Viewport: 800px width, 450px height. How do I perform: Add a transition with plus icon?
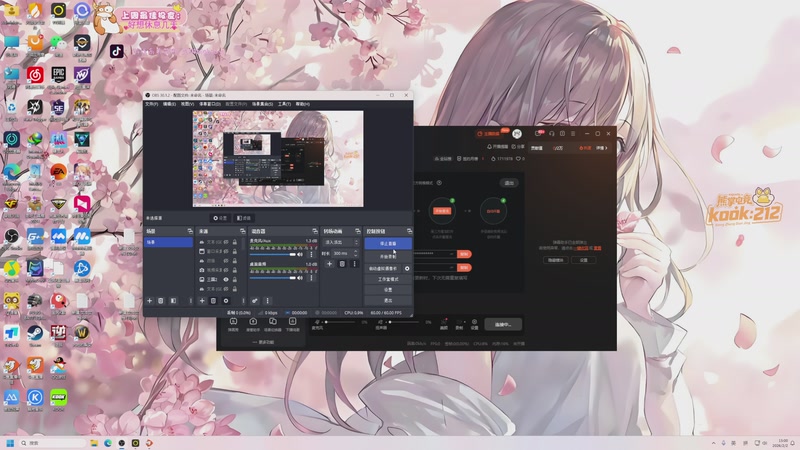[329, 264]
